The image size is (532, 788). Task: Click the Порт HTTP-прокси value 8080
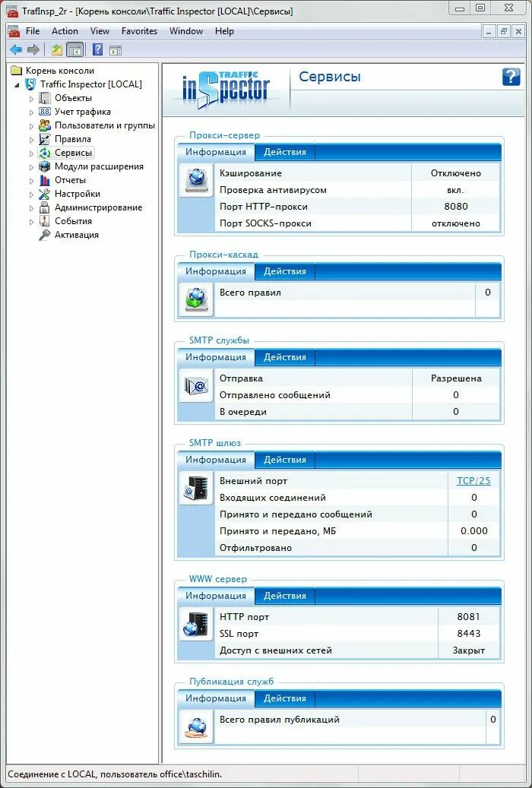tap(456, 207)
